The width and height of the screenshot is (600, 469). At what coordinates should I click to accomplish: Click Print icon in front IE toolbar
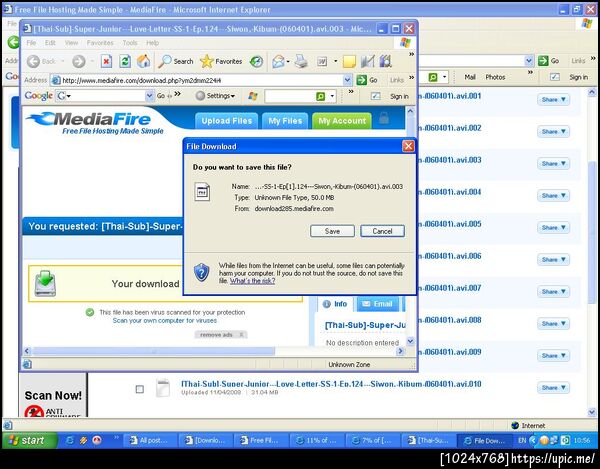click(x=301, y=61)
